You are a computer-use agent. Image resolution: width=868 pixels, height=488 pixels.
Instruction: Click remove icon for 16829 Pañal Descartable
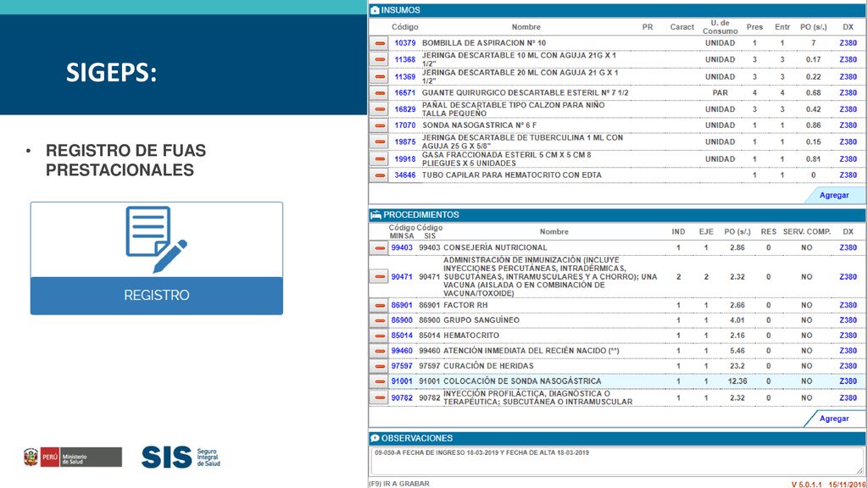[x=379, y=109]
